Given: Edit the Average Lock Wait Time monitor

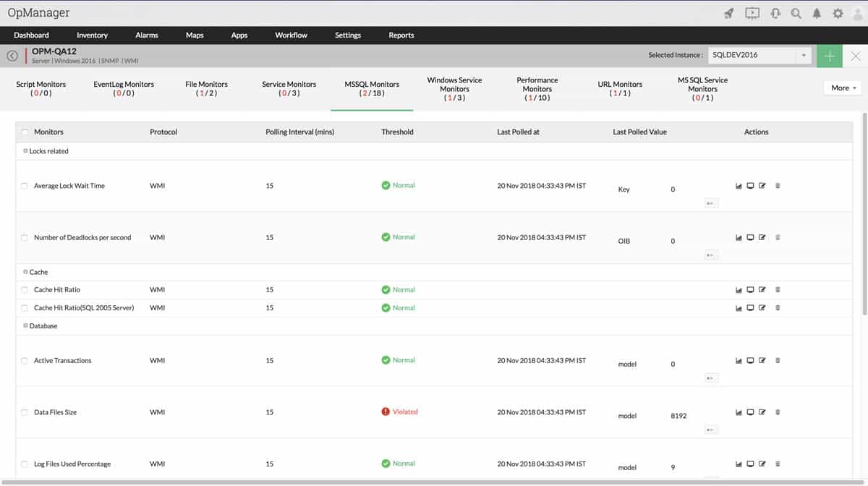Looking at the screenshot, I should coord(762,186).
